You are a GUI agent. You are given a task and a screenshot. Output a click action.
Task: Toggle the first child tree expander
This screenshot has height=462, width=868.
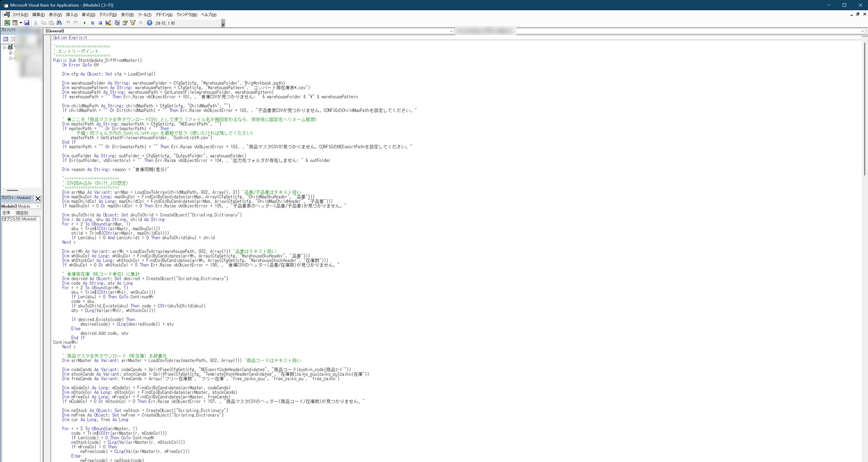(10, 53)
